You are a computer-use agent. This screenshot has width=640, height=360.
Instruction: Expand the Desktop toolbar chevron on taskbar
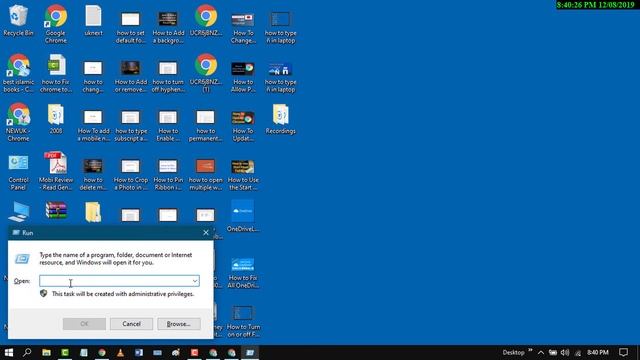point(530,350)
